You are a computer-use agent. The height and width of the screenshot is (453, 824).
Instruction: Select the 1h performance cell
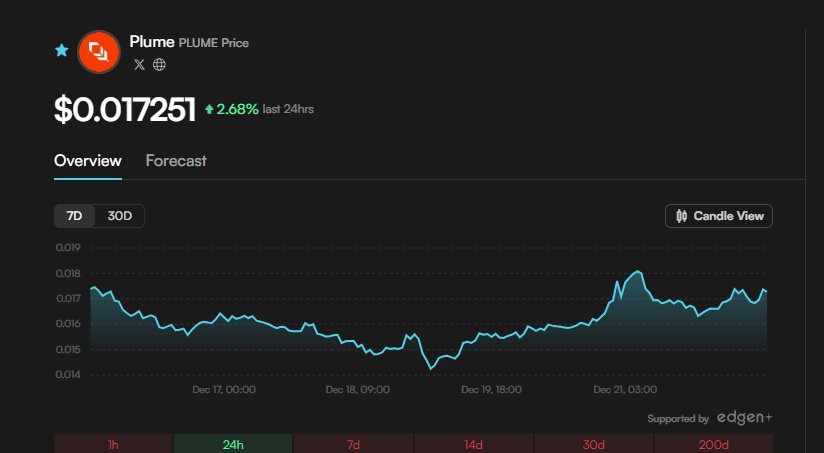(x=114, y=444)
